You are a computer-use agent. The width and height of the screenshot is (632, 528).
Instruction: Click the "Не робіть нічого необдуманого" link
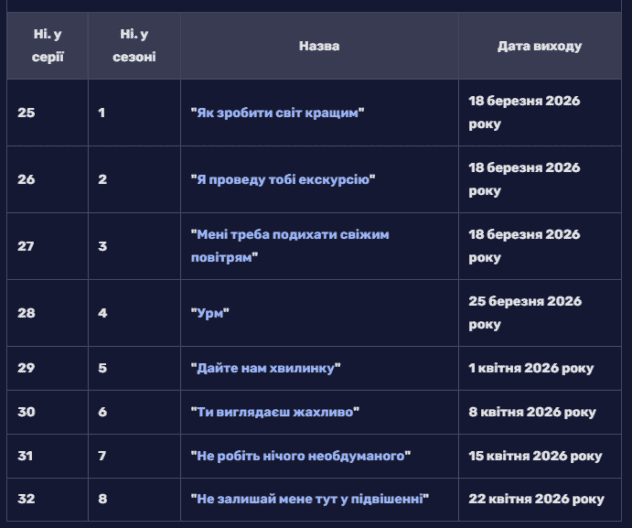(301, 456)
